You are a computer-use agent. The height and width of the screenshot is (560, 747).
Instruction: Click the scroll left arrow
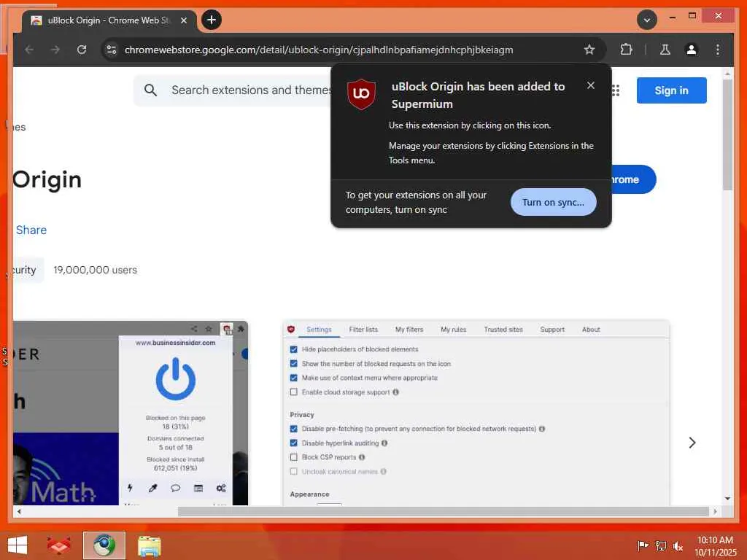click(x=19, y=511)
